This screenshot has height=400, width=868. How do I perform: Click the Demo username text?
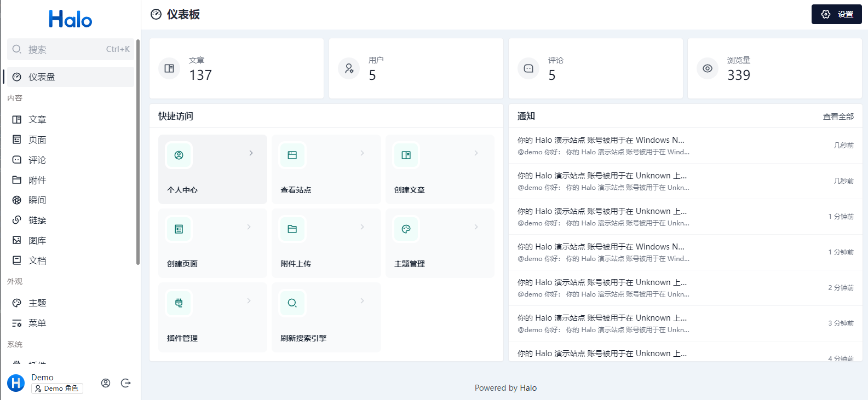tap(42, 378)
